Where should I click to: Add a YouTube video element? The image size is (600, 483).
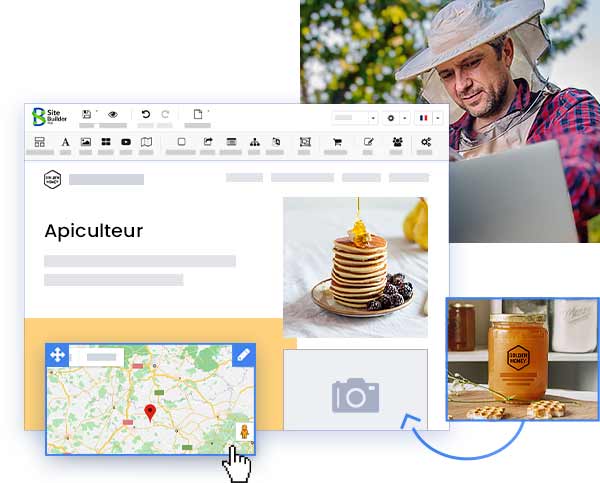(126, 143)
